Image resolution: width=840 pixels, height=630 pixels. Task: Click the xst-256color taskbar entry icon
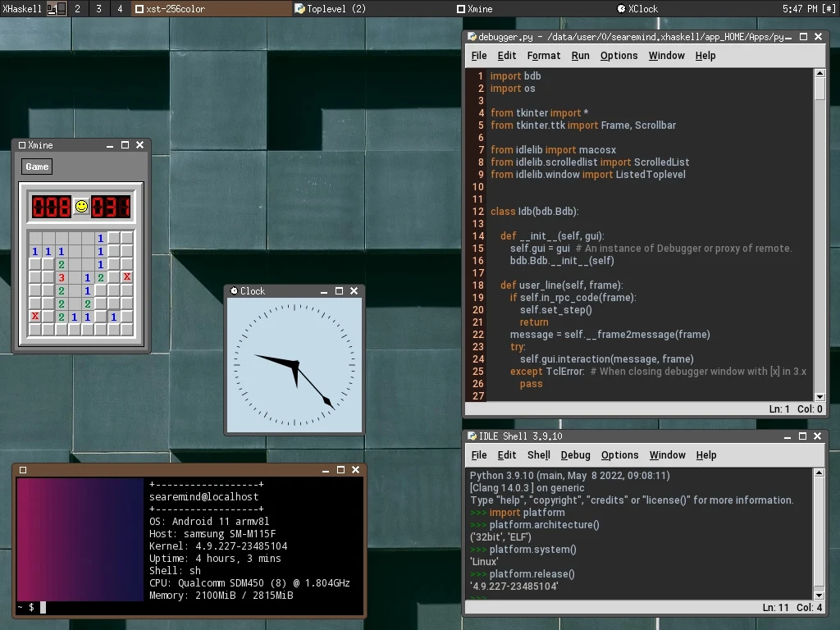(141, 8)
